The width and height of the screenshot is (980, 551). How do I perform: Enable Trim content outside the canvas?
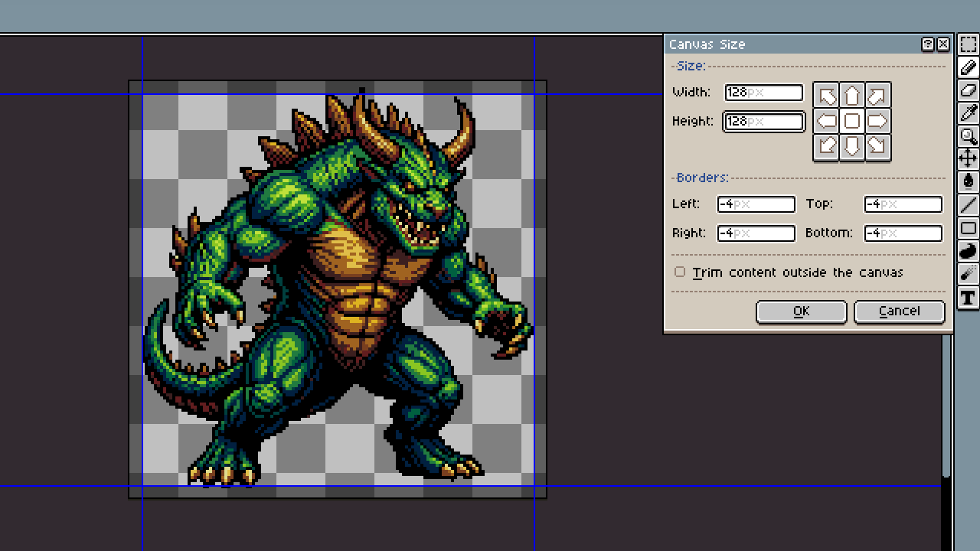pos(680,272)
